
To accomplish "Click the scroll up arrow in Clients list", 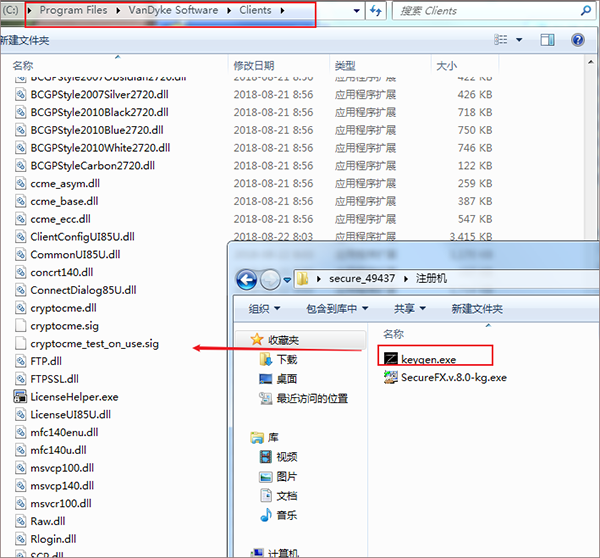I will pyautogui.click(x=590, y=62).
